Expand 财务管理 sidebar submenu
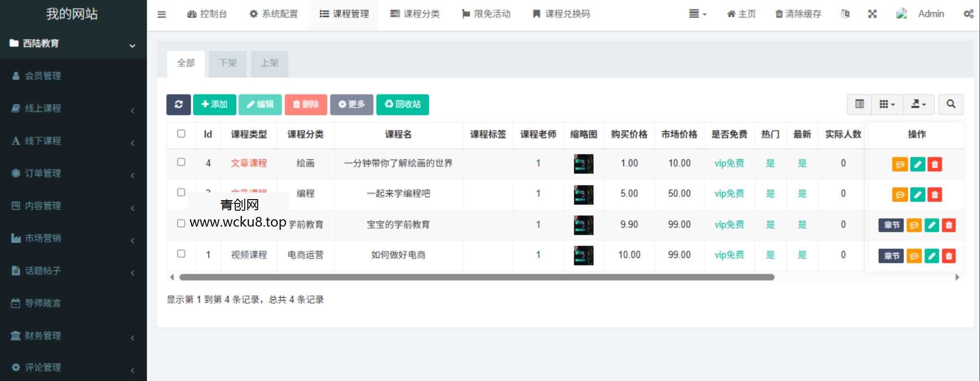This screenshot has width=980, height=381. point(73,336)
